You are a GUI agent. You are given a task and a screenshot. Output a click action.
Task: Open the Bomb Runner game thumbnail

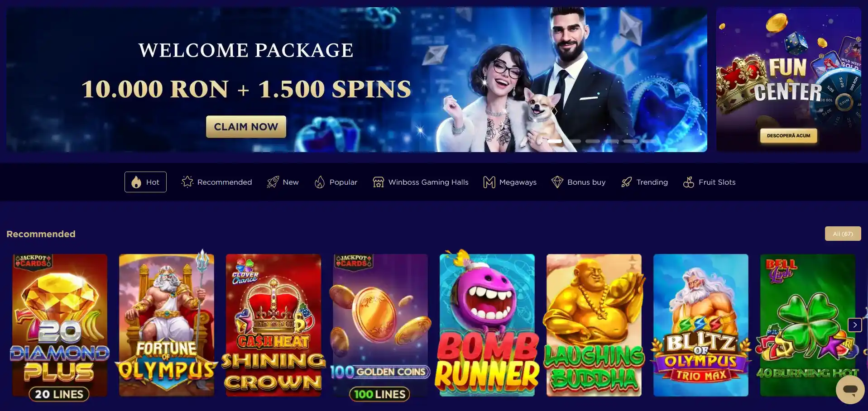[487, 325]
